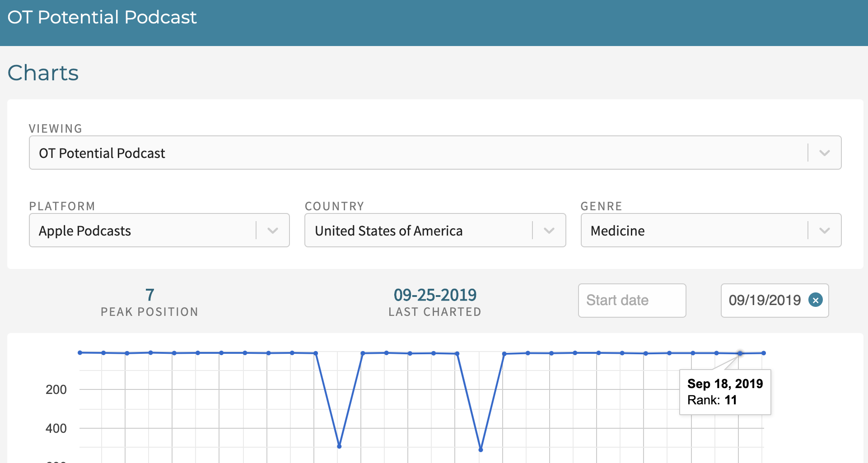Click the Start date input field
The image size is (868, 463).
(x=632, y=301)
